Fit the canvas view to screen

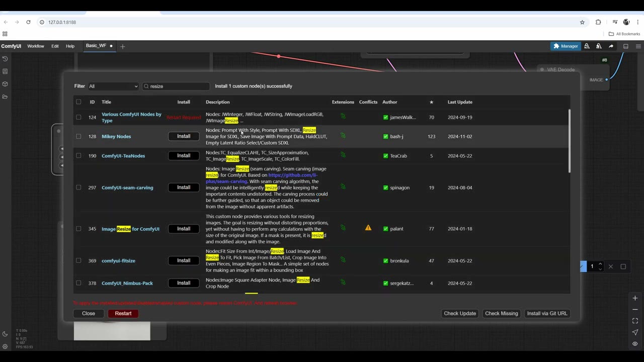[635, 321]
